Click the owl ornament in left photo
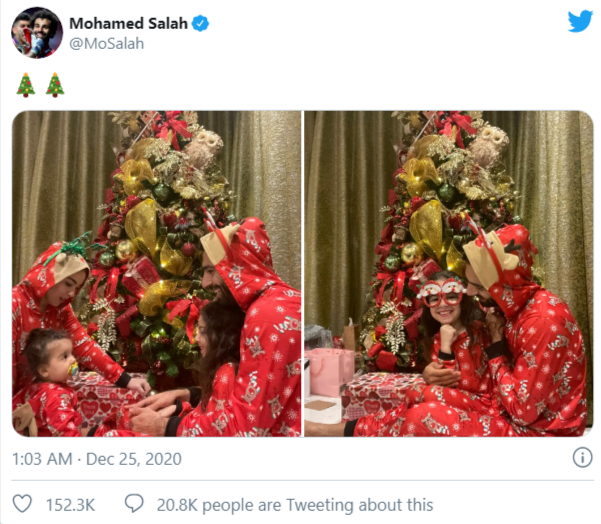The image size is (601, 524). [x=204, y=148]
